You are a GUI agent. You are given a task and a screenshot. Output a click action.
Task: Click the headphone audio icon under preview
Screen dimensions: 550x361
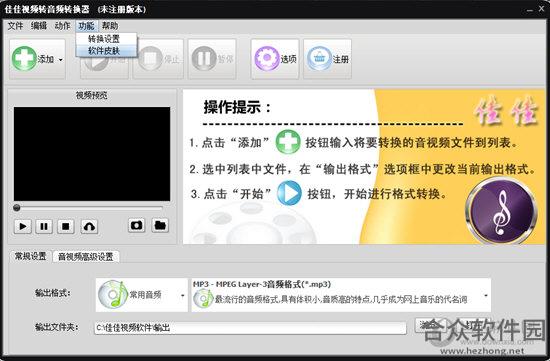(x=89, y=226)
